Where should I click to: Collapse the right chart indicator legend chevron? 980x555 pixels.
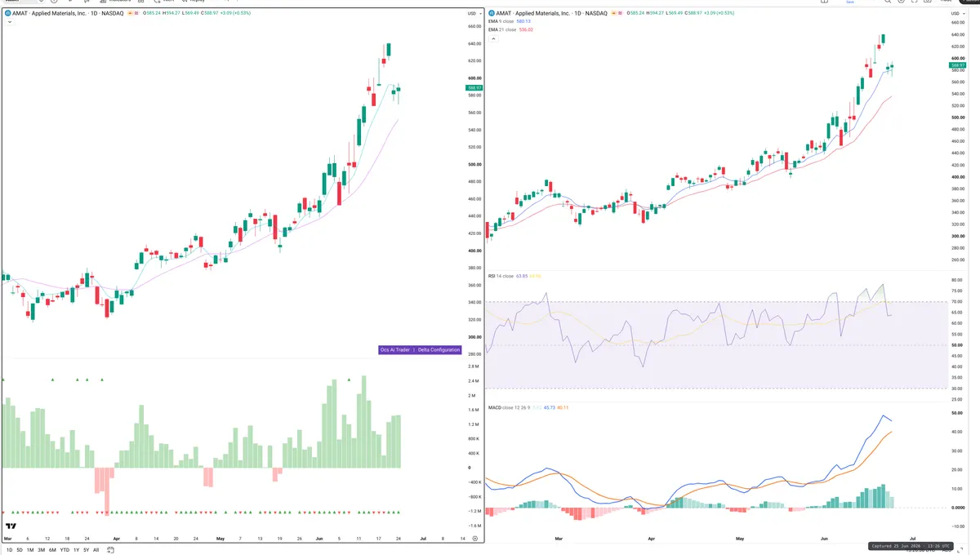coord(492,37)
